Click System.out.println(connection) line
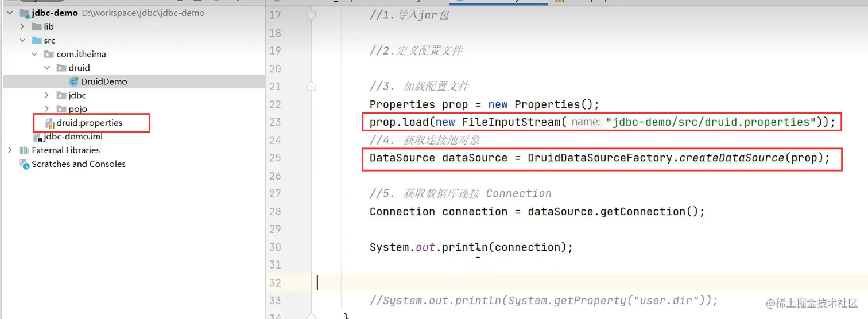Image resolution: width=868 pixels, height=319 pixels. (471, 247)
